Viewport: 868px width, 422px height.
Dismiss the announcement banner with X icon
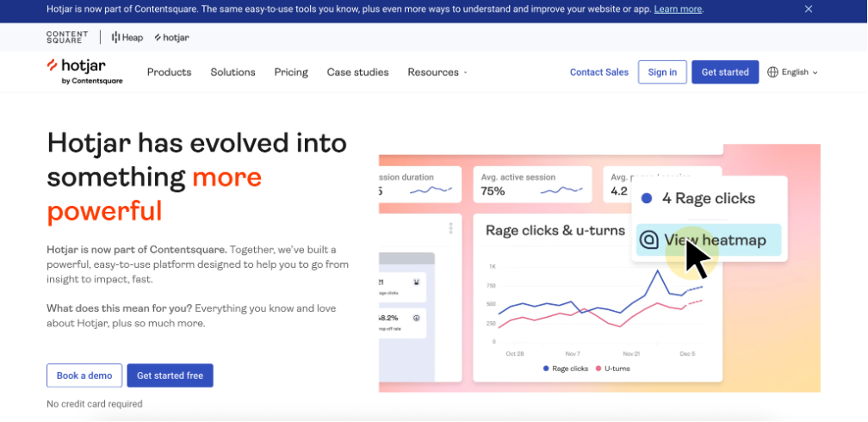coord(809,9)
